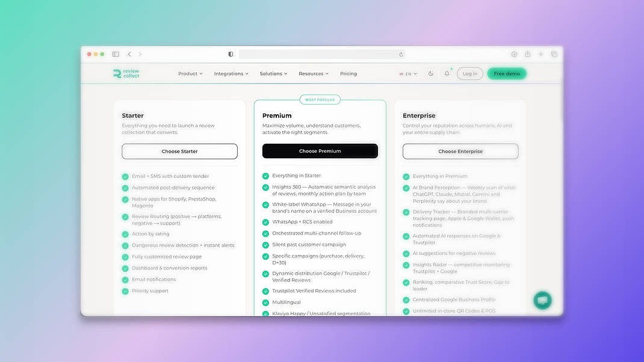Click checkmark beside Action by rating
Viewport: 644px width, 362px height.
(125, 235)
